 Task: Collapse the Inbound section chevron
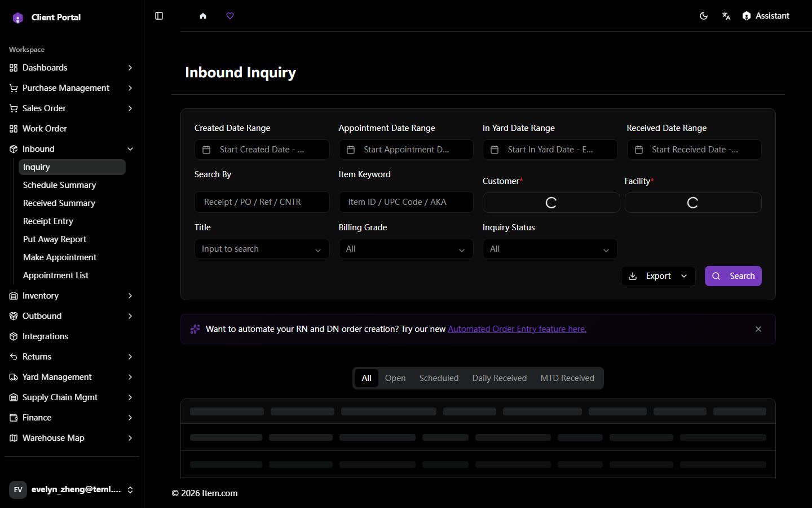click(x=130, y=149)
